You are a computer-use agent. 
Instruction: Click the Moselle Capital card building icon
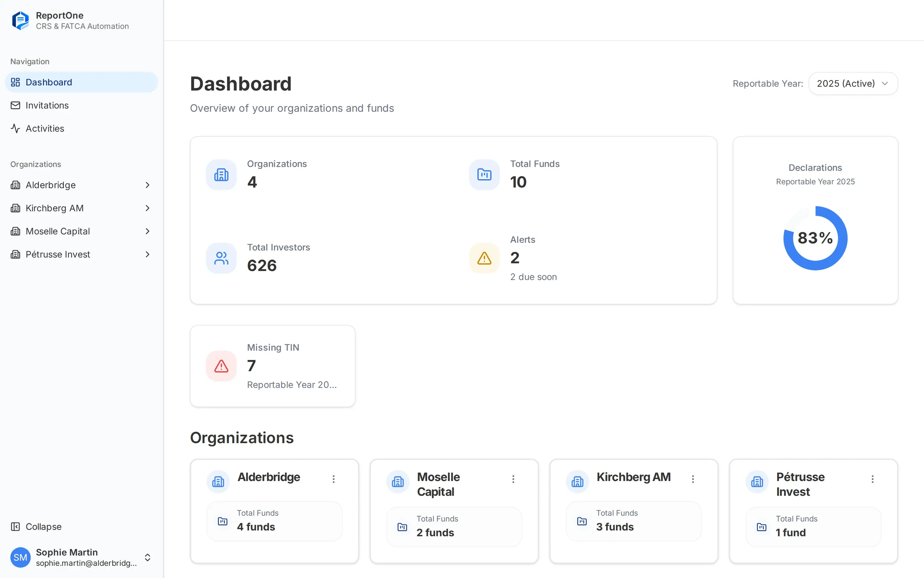pos(398,482)
